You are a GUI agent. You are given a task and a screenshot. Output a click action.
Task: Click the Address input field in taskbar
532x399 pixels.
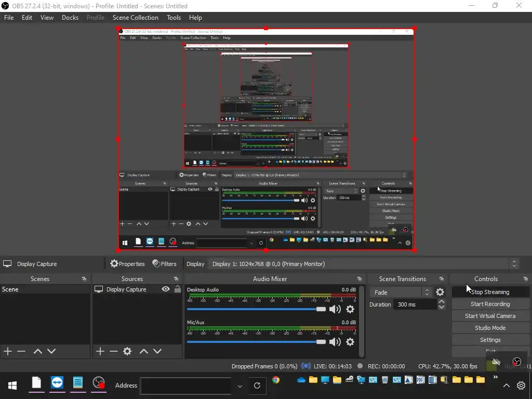(x=186, y=386)
